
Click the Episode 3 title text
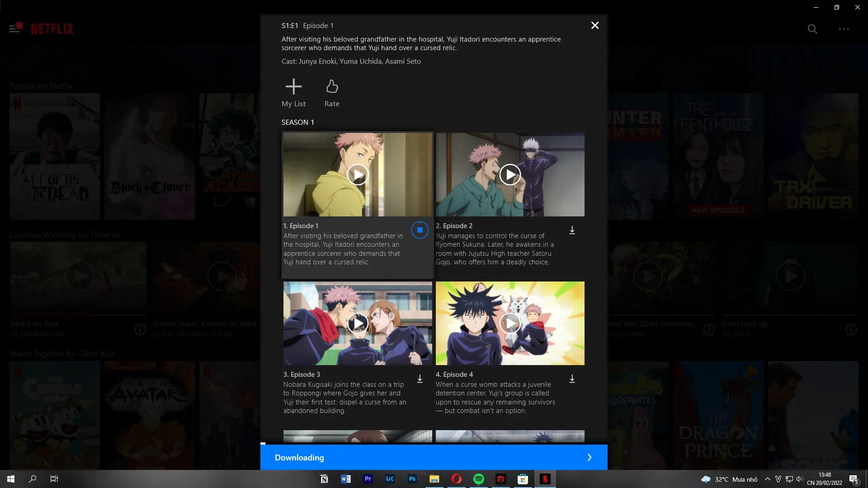point(302,374)
